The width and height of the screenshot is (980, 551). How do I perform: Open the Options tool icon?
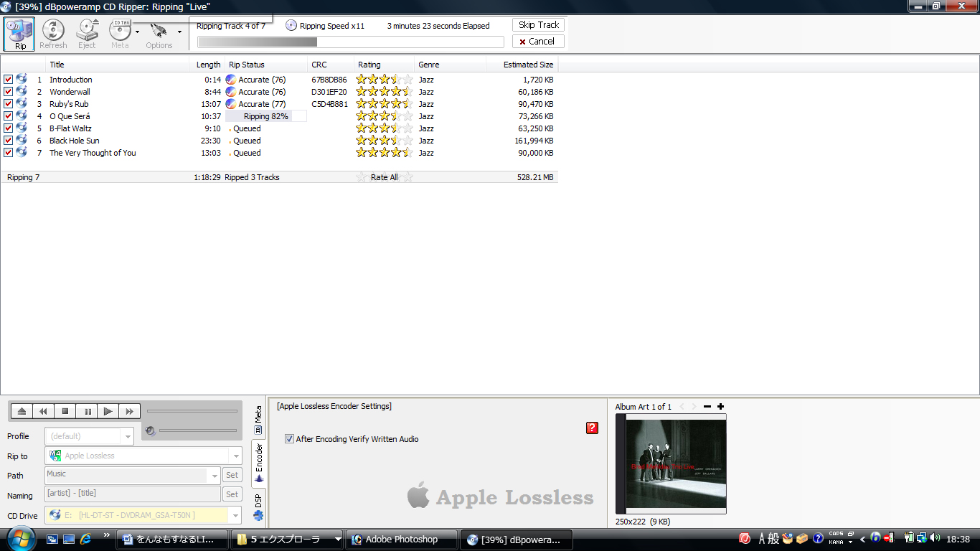pyautogui.click(x=159, y=34)
